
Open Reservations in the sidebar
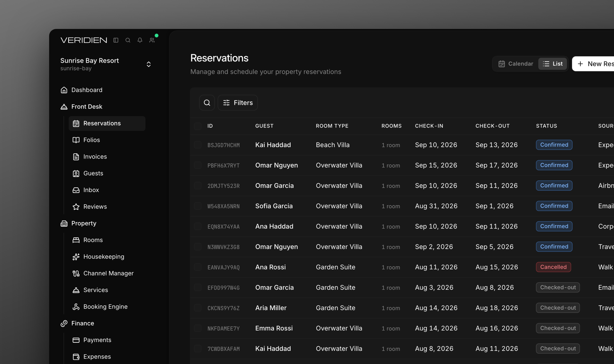[107, 123]
